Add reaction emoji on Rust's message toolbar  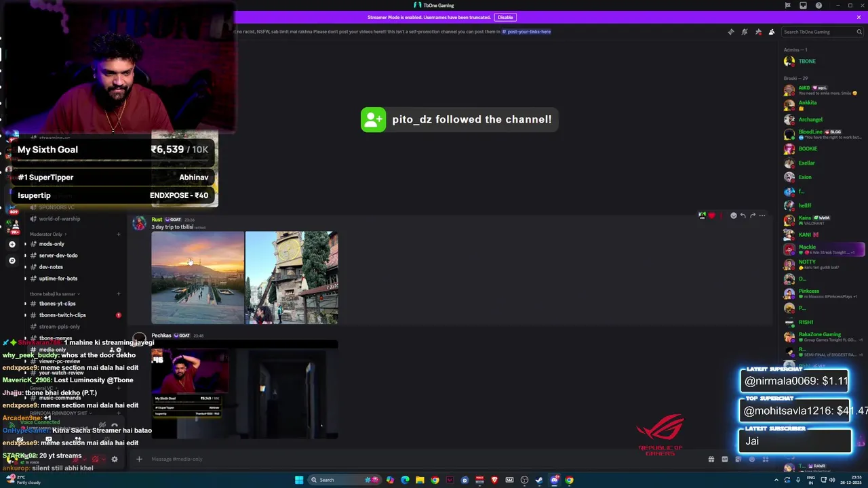[733, 216]
